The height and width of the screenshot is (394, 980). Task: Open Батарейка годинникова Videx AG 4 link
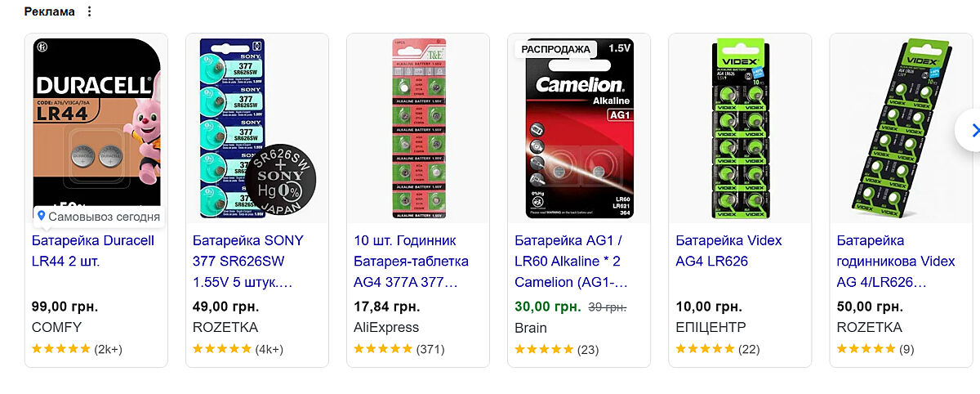(x=895, y=262)
